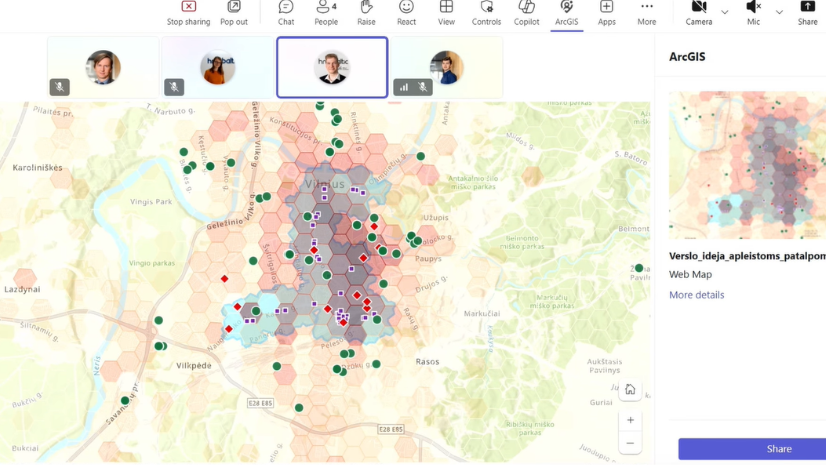The width and height of the screenshot is (826, 465).
Task: Select first participant tile with muted mic
Action: tap(103, 67)
